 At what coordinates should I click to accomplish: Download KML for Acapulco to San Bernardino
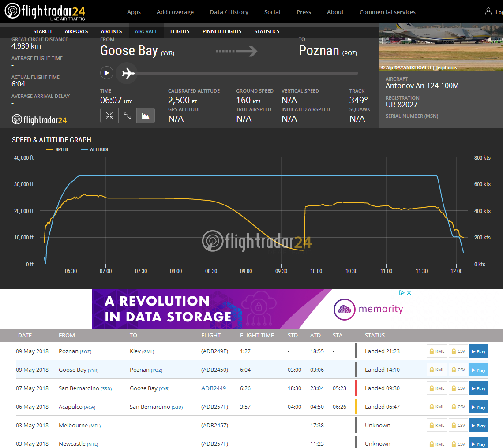point(437,407)
